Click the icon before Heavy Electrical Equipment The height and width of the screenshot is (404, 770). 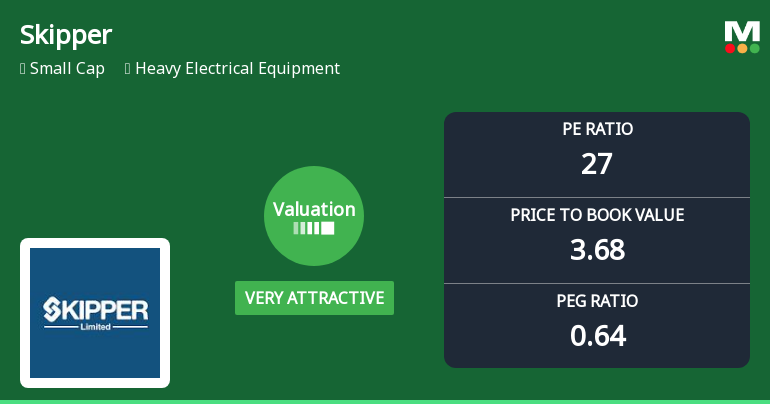click(128, 69)
